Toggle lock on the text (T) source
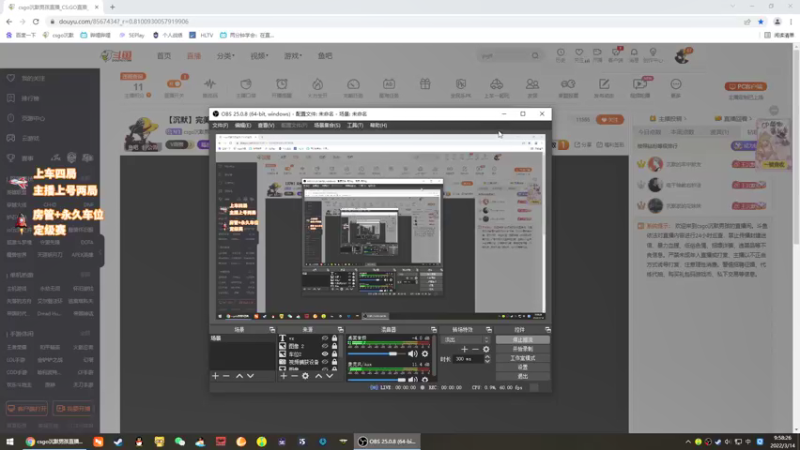Viewport: 800px width, 450px height. click(x=334, y=338)
